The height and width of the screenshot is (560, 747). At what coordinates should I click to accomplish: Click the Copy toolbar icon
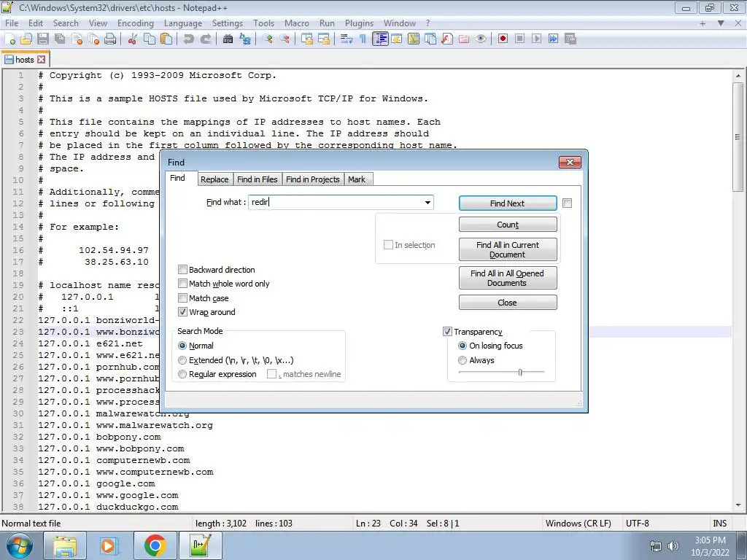(150, 39)
